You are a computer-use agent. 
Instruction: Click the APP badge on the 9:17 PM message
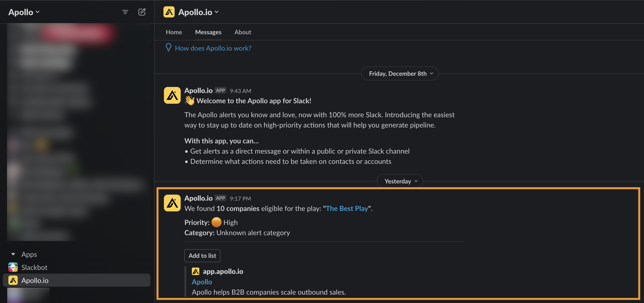pos(220,198)
